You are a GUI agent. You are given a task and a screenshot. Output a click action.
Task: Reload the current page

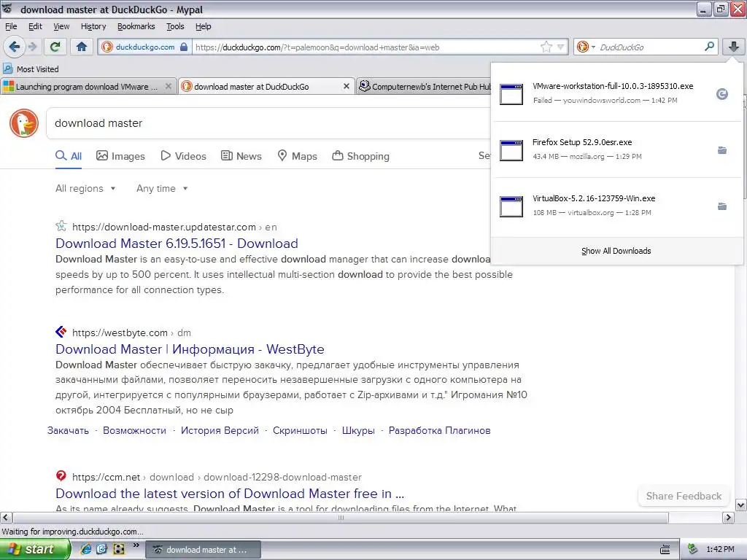(55, 47)
